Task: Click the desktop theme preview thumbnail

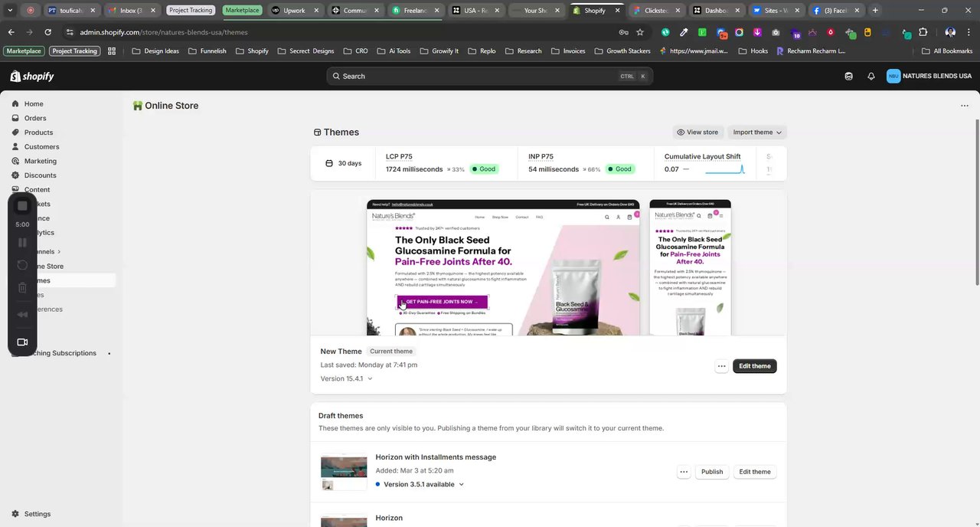Action: coord(503,267)
